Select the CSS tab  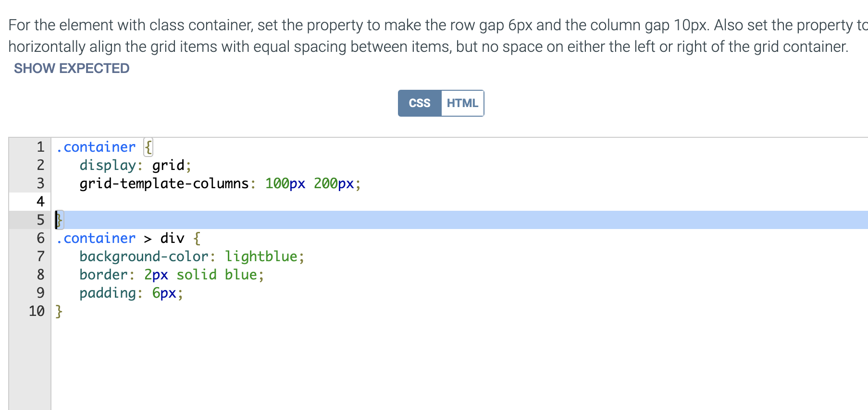pyautogui.click(x=420, y=103)
